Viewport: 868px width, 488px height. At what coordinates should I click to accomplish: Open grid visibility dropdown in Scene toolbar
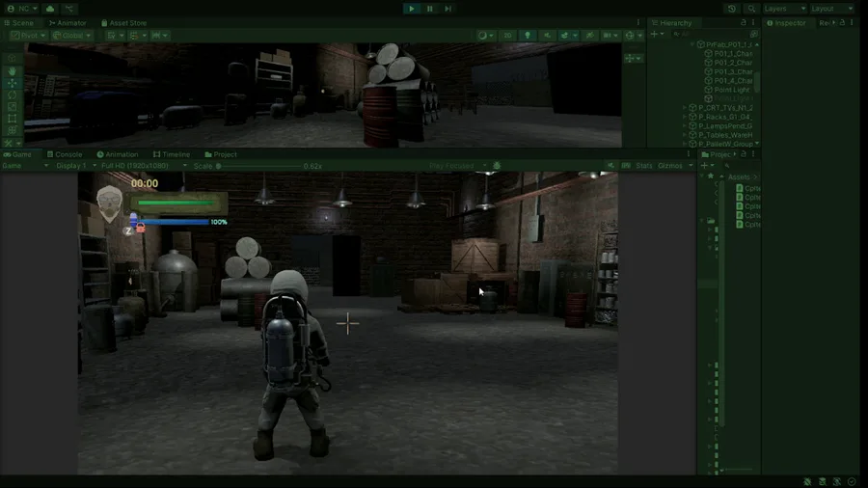115,36
